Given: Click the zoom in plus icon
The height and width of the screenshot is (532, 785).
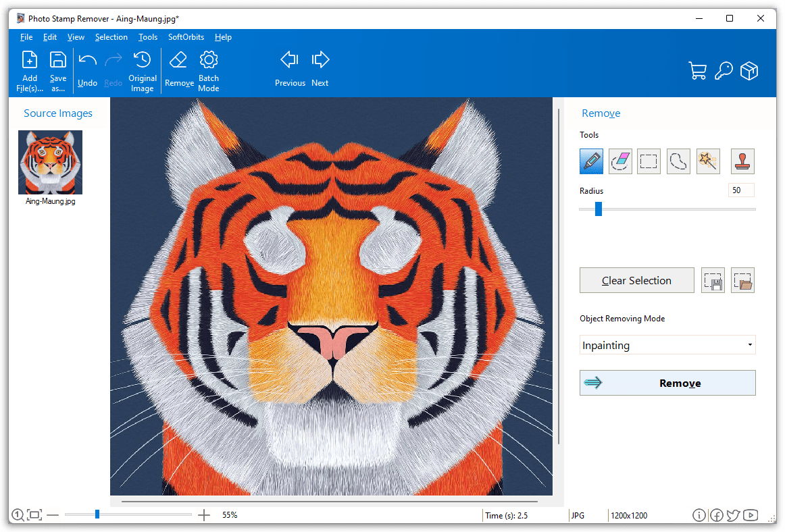Looking at the screenshot, I should tap(204, 514).
